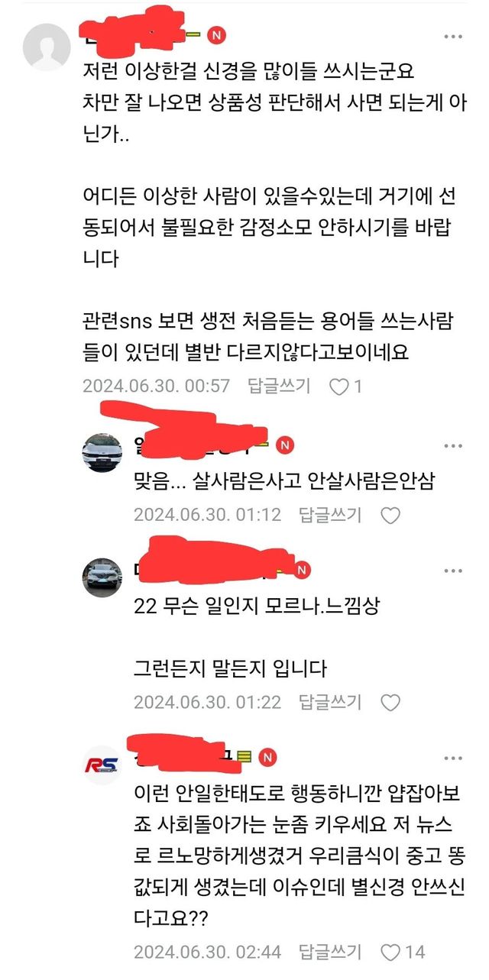Tap 답글쓰기 under the 02:44 reply

point(330,952)
